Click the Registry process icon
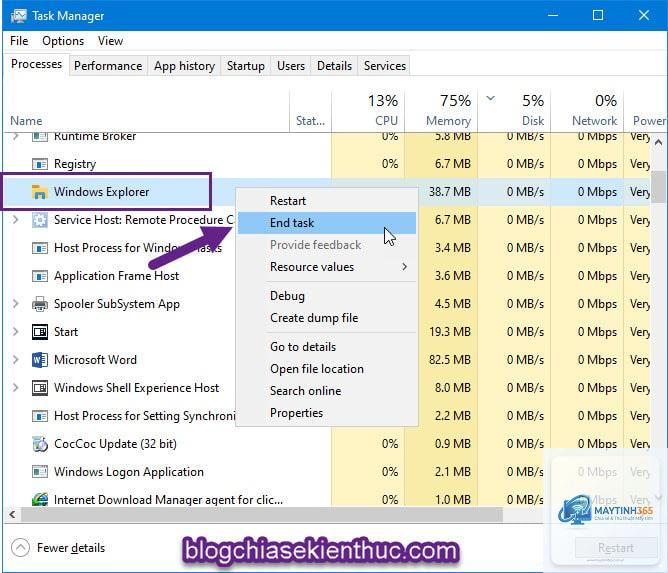668x573 pixels. (x=40, y=164)
